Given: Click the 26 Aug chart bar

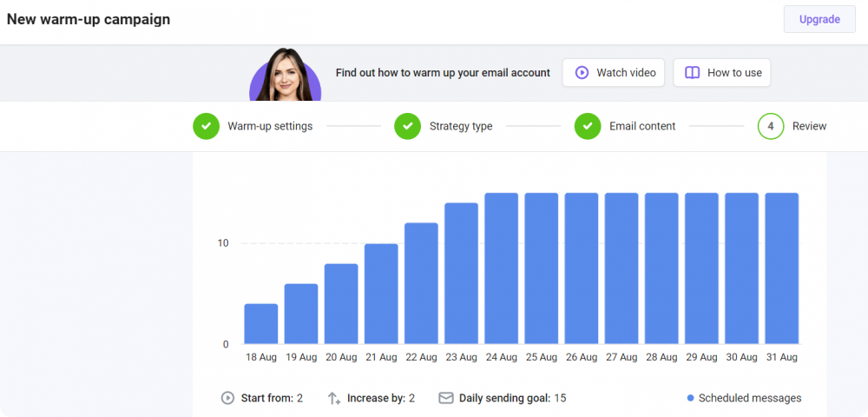Looking at the screenshot, I should point(582,268).
